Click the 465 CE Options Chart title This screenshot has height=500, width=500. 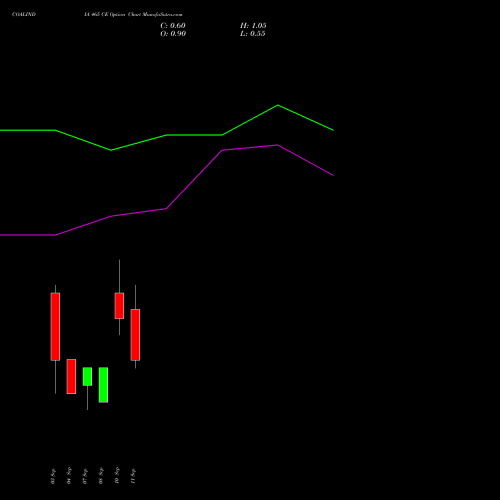[x=133, y=14]
